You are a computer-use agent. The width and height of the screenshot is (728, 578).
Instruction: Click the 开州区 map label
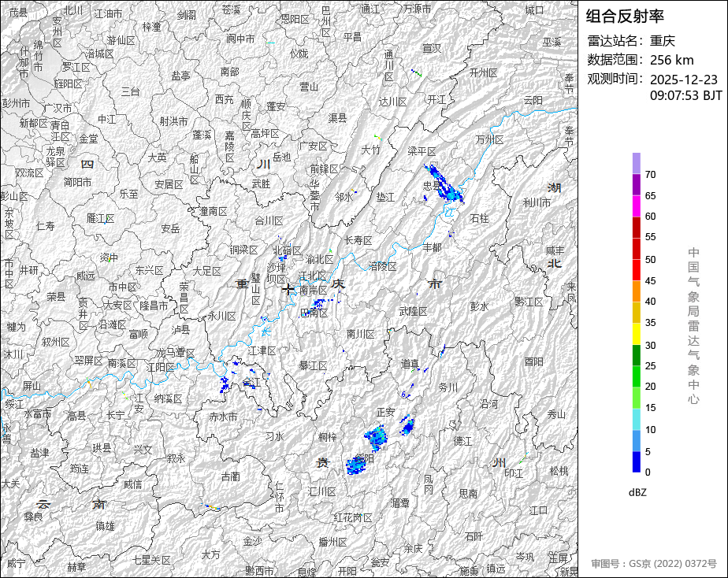483,72
